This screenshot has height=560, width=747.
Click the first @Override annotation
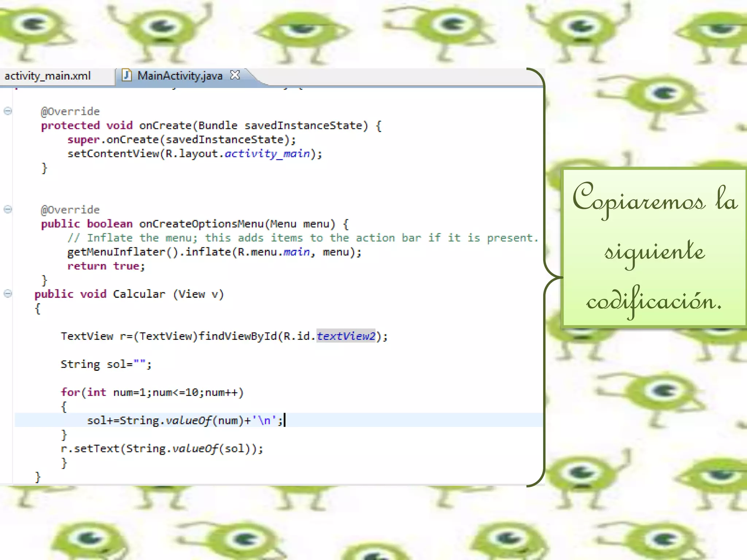pyautogui.click(x=70, y=111)
